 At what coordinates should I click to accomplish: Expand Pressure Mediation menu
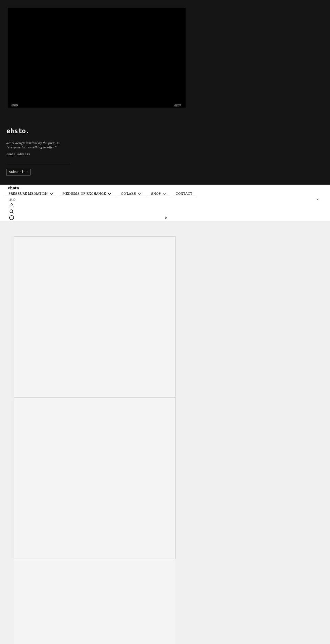click(31, 194)
